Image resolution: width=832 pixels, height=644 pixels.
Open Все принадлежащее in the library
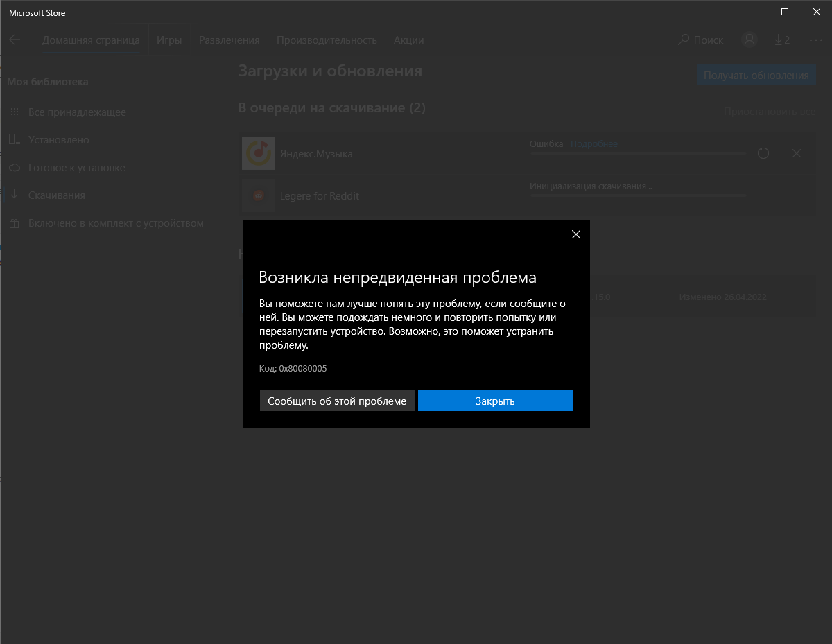(77, 112)
